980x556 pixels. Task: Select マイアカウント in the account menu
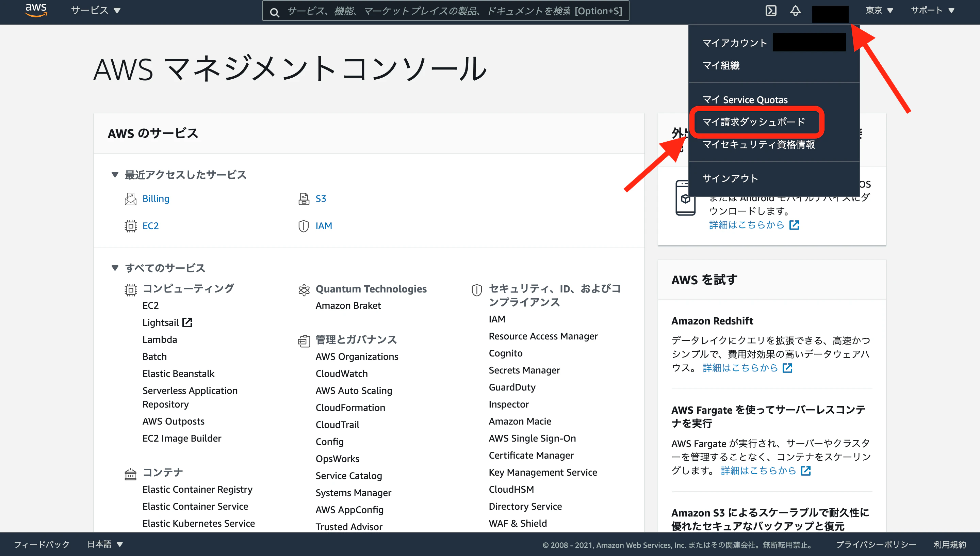click(x=735, y=42)
